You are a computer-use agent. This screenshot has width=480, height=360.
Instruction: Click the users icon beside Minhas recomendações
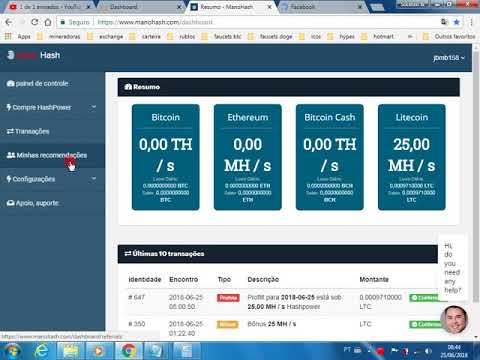[x=11, y=155]
